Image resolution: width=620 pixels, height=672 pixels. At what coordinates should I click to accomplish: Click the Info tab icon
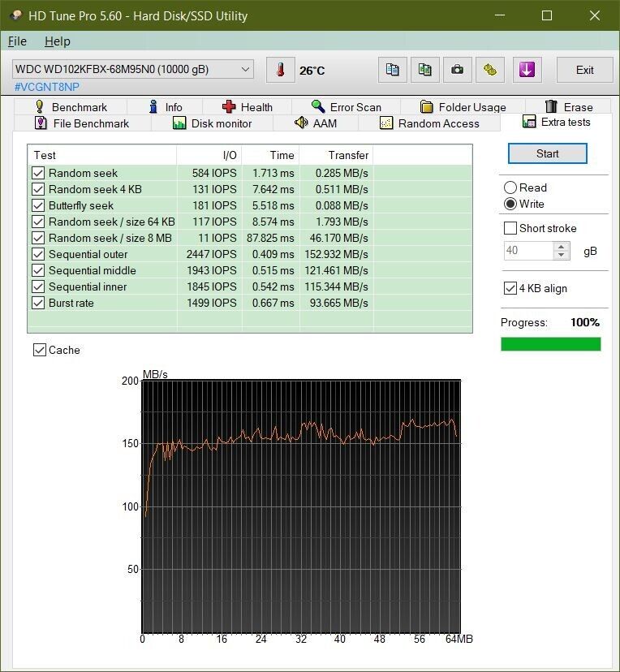(x=153, y=106)
